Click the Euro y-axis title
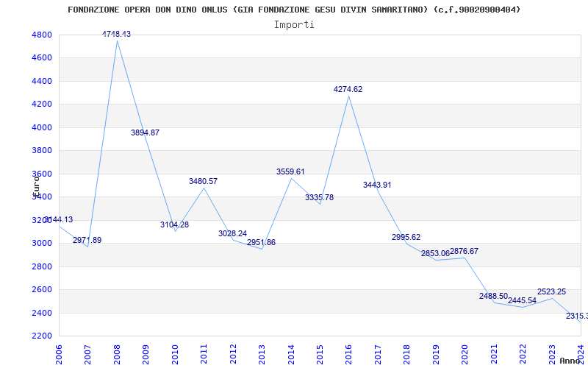Viewport: 588px width, 368px height. tap(36, 186)
